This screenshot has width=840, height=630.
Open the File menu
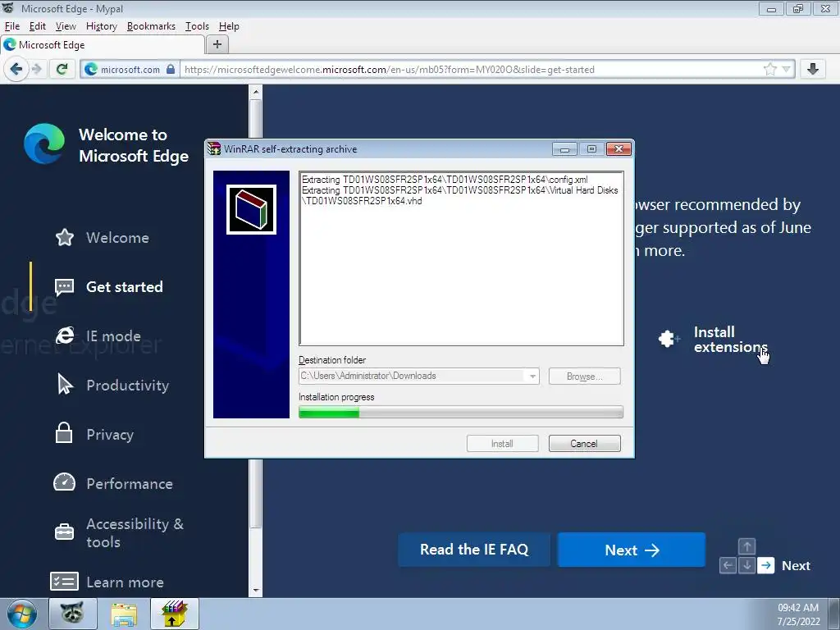coord(11,26)
